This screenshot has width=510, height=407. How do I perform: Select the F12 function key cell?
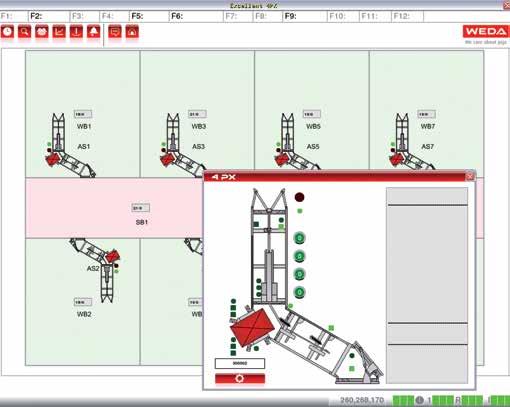pos(407,16)
